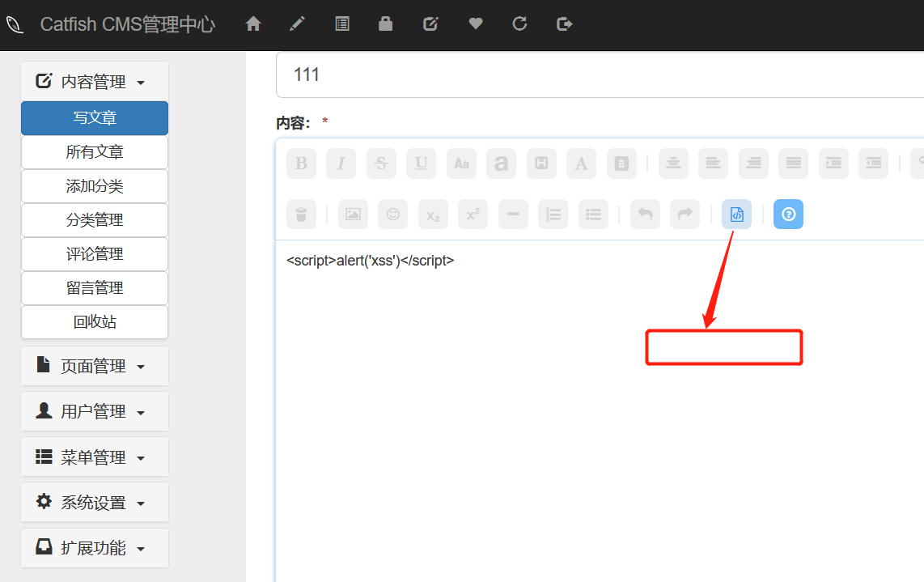Toggle italic formatting in editor
The height and width of the screenshot is (582, 924).
coord(341,164)
